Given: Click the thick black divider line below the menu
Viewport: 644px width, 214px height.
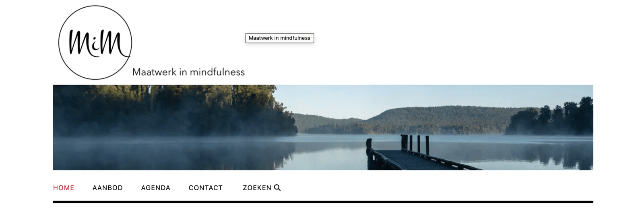Looking at the screenshot, I should tap(323, 202).
